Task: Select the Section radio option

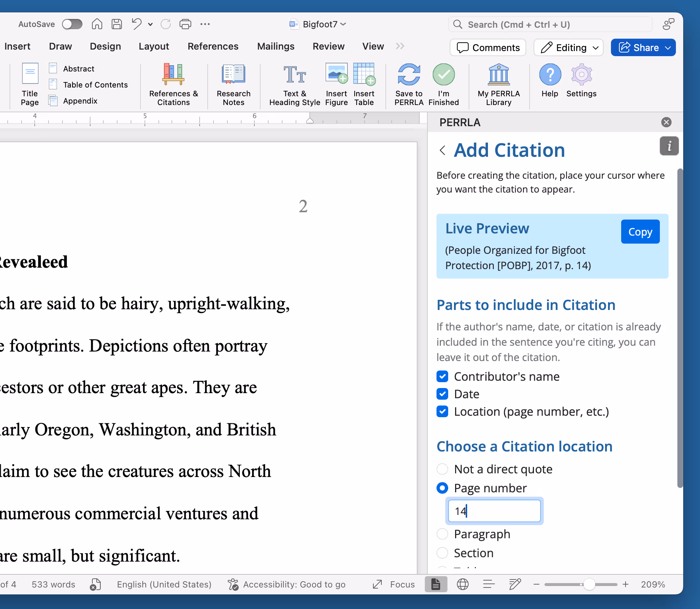Action: point(442,553)
